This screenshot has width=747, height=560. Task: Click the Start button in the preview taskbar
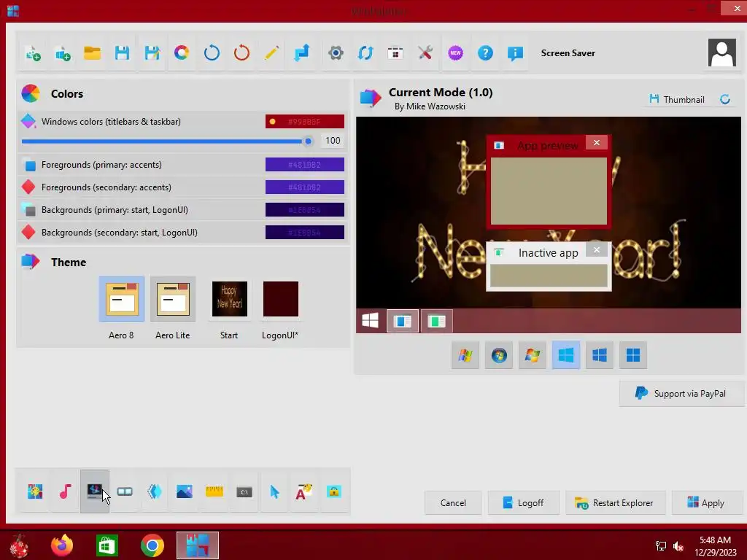point(370,321)
